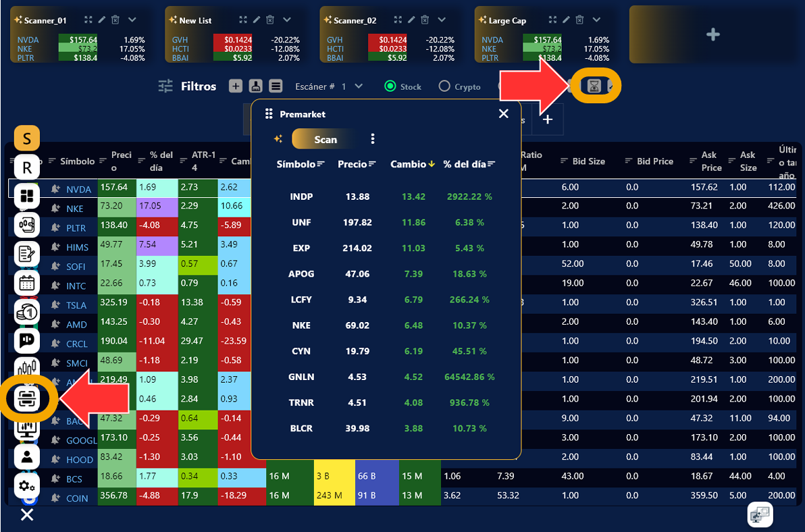The image size is (805, 532).
Task: Click the Scan button in Premarket panel
Action: tap(326, 139)
